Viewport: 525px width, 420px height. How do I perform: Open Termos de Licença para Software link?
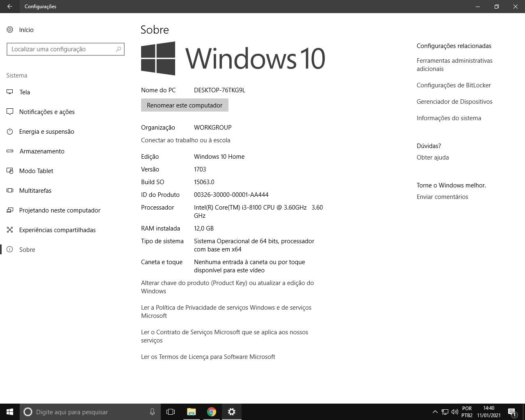click(208, 357)
